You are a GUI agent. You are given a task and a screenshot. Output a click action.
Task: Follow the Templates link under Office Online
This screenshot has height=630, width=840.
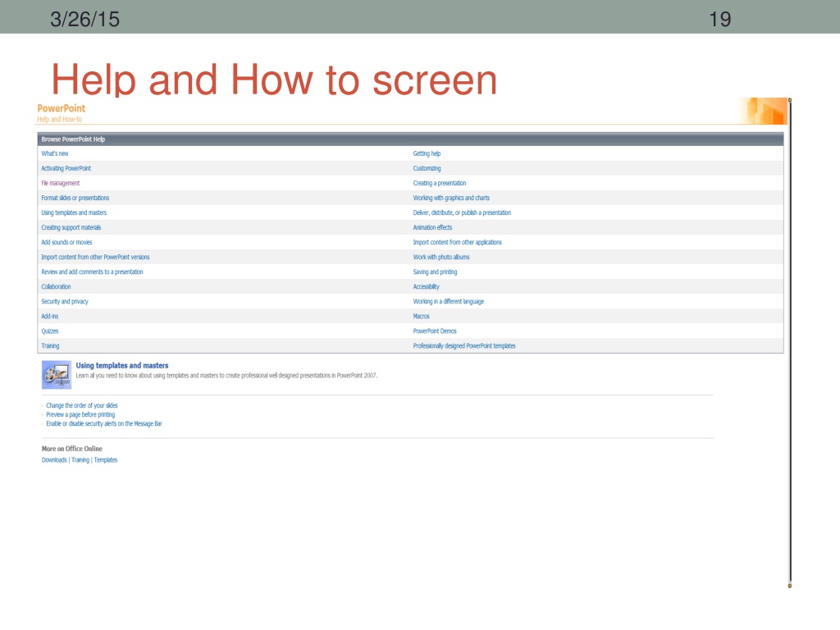pos(106,460)
